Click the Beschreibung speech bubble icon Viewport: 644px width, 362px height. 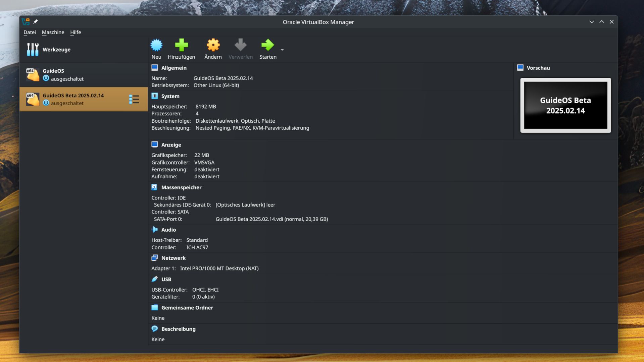click(155, 329)
